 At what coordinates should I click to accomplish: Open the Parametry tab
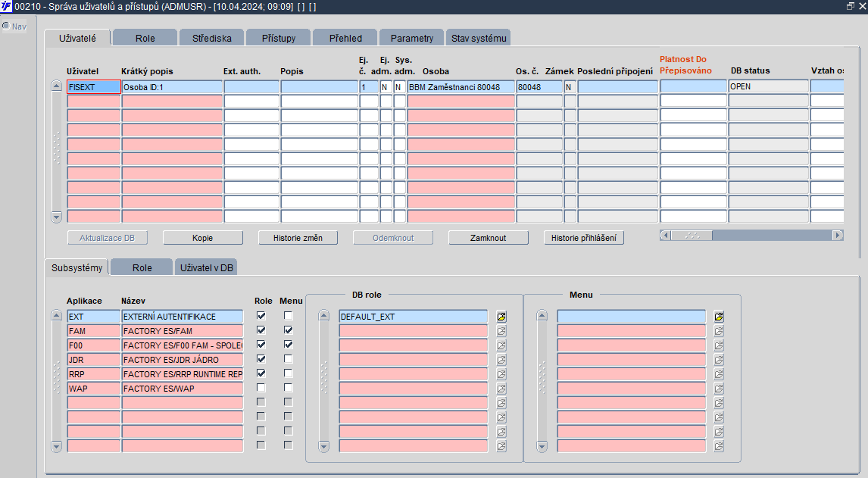[412, 38]
